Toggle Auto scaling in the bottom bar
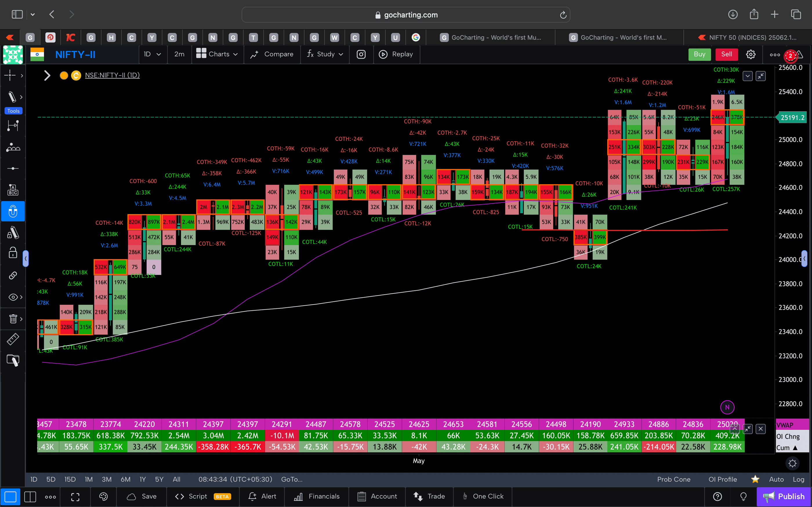Viewport: 812px width, 507px height. [777, 479]
